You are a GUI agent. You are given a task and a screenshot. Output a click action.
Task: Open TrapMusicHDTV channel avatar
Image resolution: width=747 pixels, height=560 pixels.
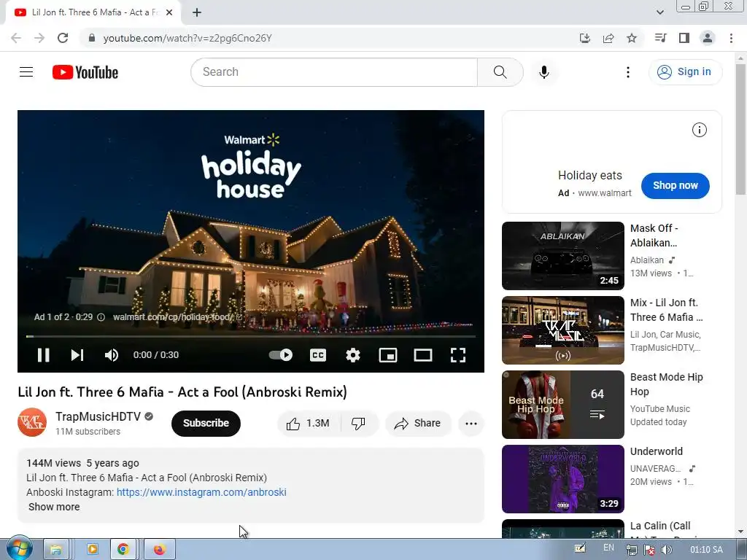pyautogui.click(x=32, y=422)
